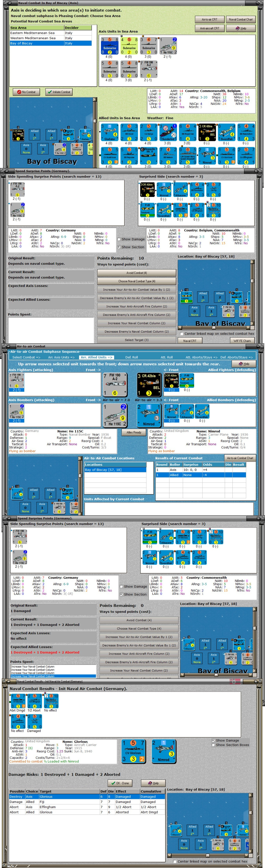The height and width of the screenshot is (868, 265).
Task: Select the 'Abort Axis Effingham' results row
Action: tap(87, 807)
